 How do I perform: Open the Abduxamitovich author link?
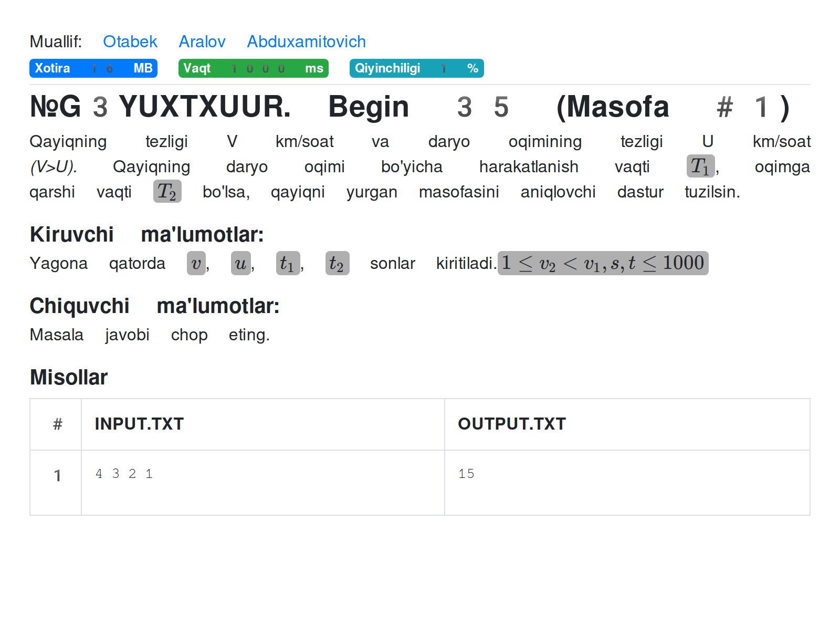tap(306, 41)
